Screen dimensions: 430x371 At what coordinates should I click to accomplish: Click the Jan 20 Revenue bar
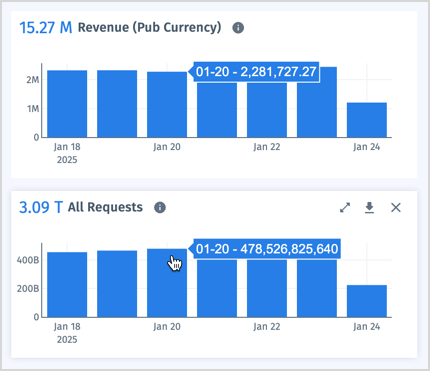[x=167, y=105]
